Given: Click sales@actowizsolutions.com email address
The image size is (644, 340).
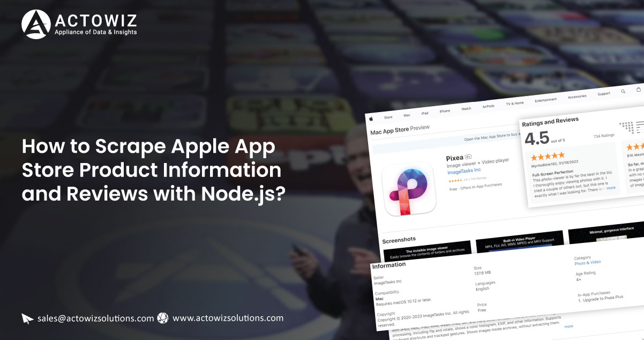Looking at the screenshot, I should (x=96, y=318).
